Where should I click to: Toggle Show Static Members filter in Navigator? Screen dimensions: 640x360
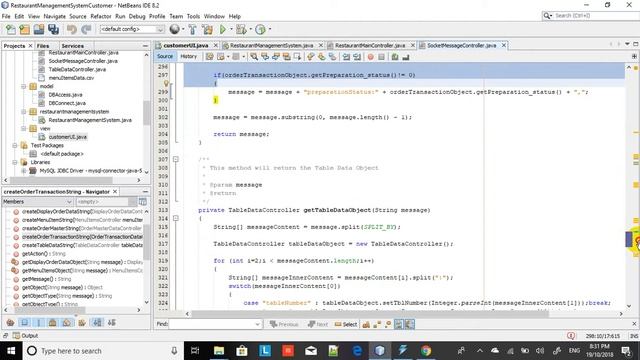tap(39, 322)
